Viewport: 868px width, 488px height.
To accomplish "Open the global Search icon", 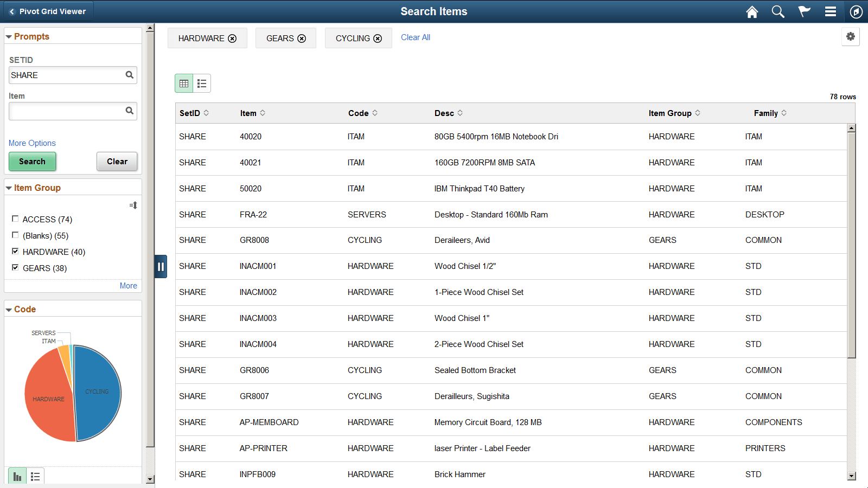I will pos(778,11).
